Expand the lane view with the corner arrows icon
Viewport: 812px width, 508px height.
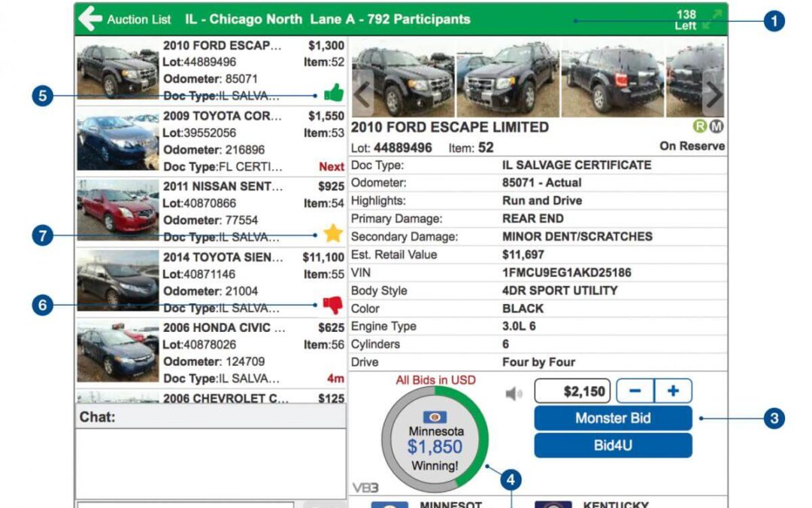712,20
